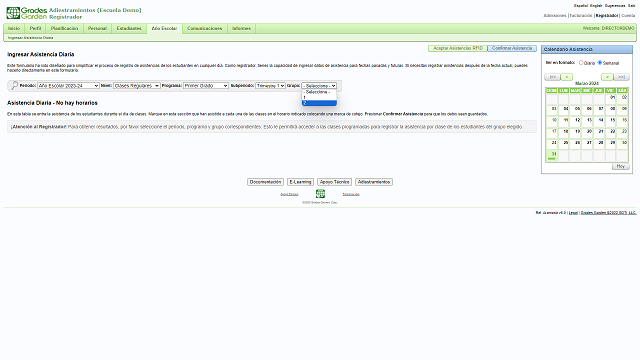Click the Salir logout link
This screenshot has width=640, height=360.
[632, 6]
